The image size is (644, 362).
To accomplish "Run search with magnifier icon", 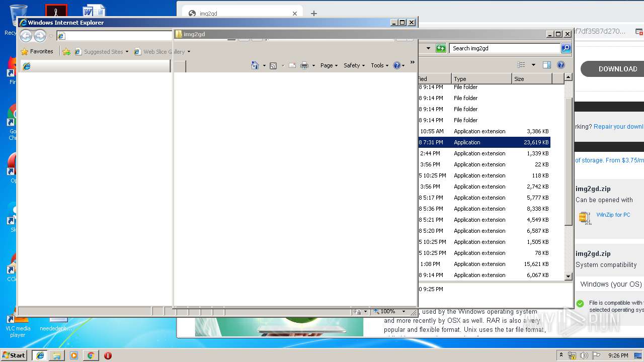I will 566,48.
